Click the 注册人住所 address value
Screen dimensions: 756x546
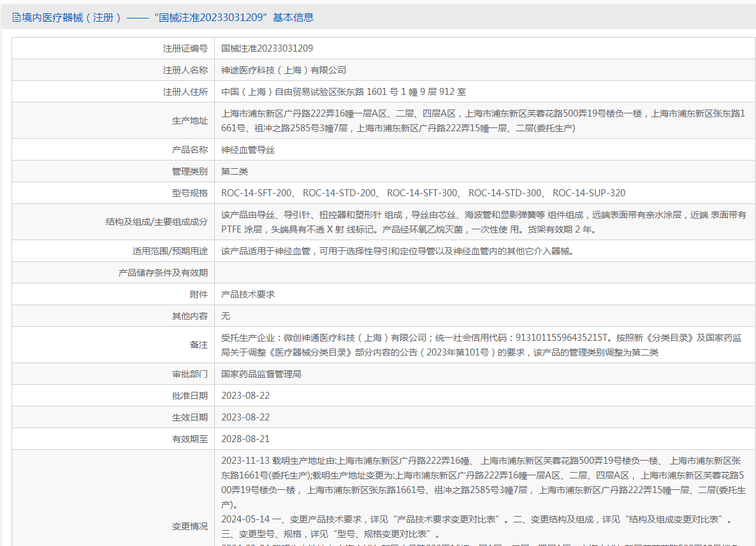[343, 92]
